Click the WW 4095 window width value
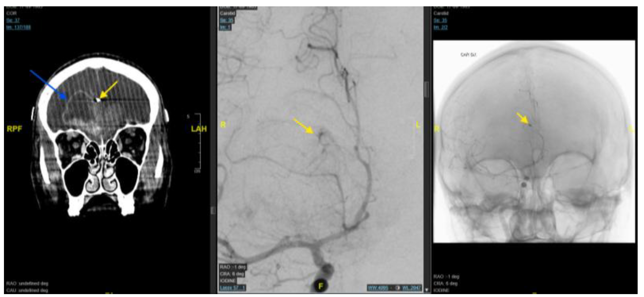This screenshot has height=297, width=644. tap(378, 288)
